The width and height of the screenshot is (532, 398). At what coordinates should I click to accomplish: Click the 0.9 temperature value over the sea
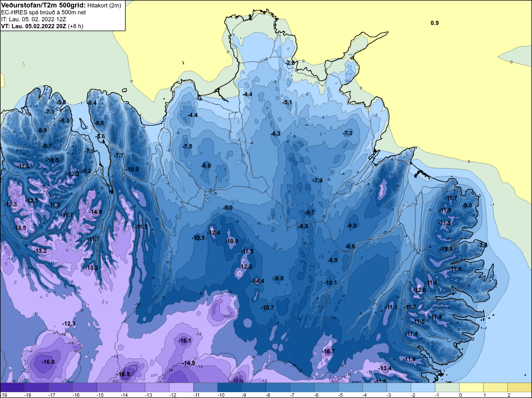(x=435, y=23)
